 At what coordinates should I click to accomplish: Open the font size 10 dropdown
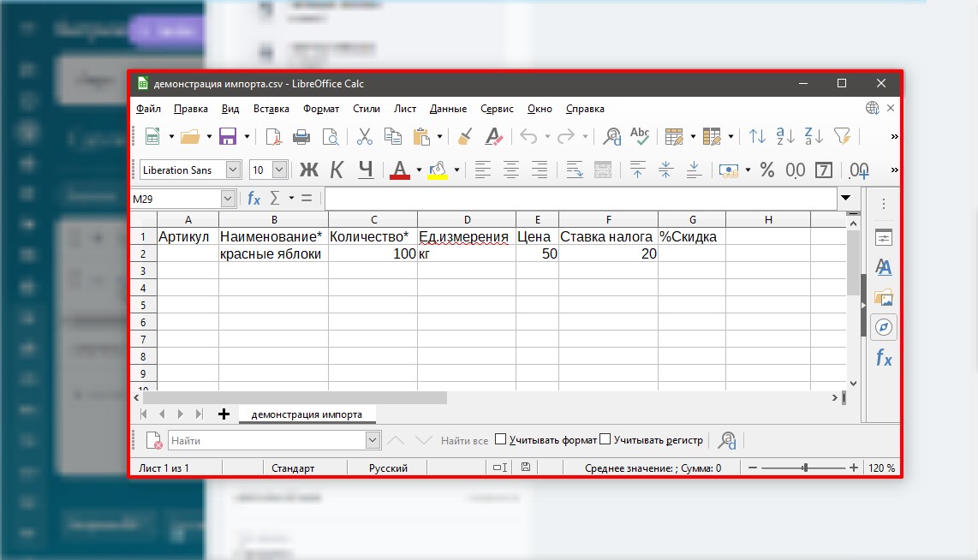click(x=280, y=170)
